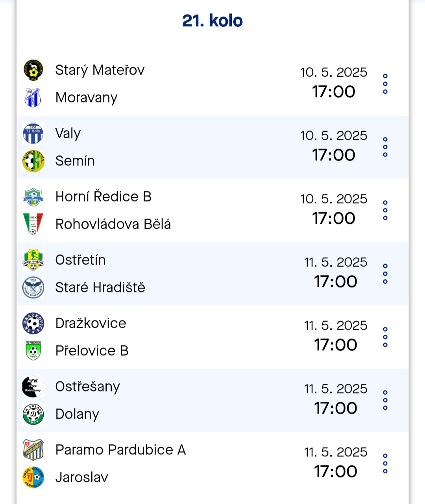Open three-dot menu for Valy–Semín match

[x=385, y=147]
